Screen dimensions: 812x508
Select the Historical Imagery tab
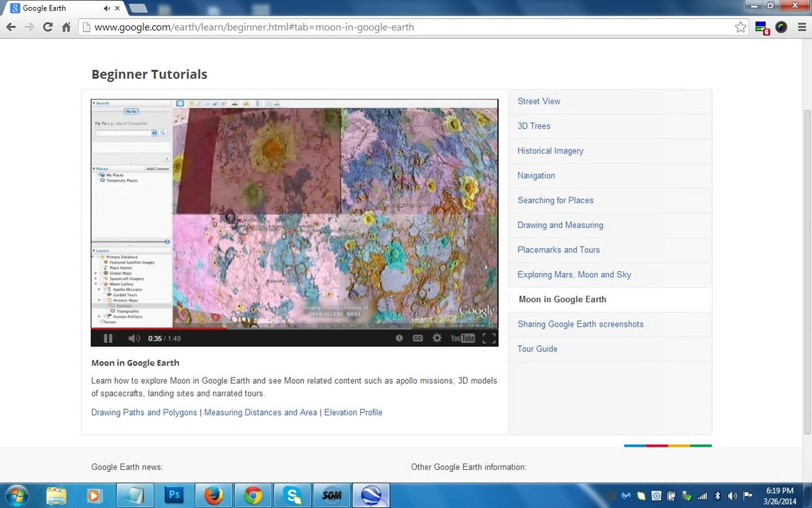pos(610,151)
